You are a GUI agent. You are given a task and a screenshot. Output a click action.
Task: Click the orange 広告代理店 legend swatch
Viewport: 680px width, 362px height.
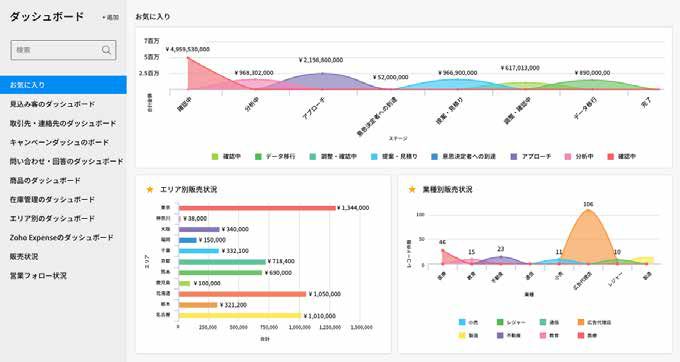tap(581, 322)
